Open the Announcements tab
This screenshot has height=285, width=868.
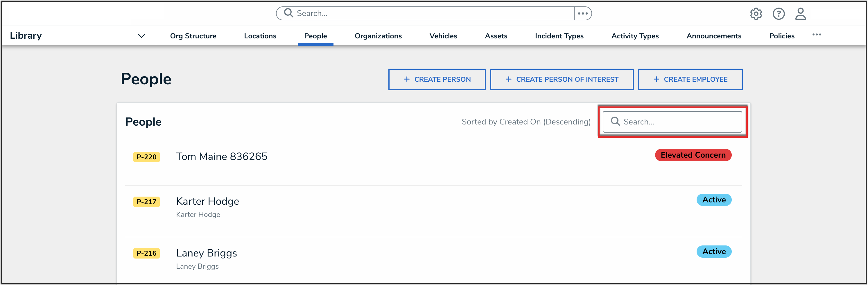click(x=714, y=36)
